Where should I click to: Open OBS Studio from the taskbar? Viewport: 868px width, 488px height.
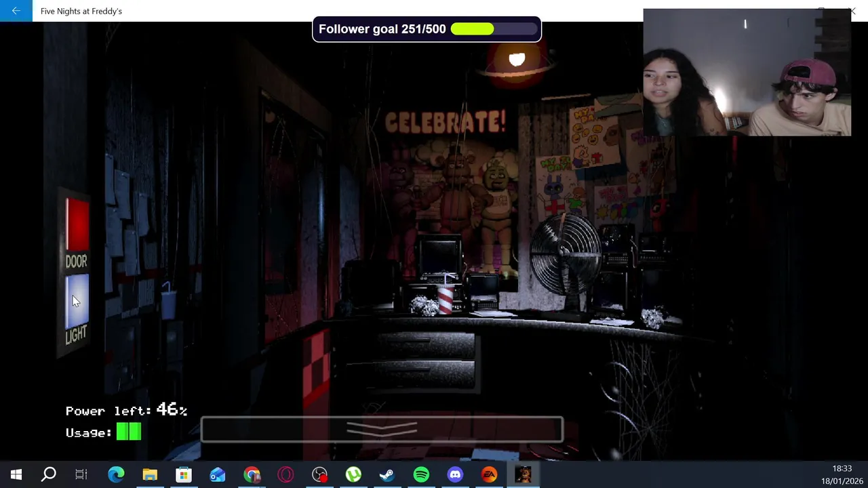tap(319, 474)
